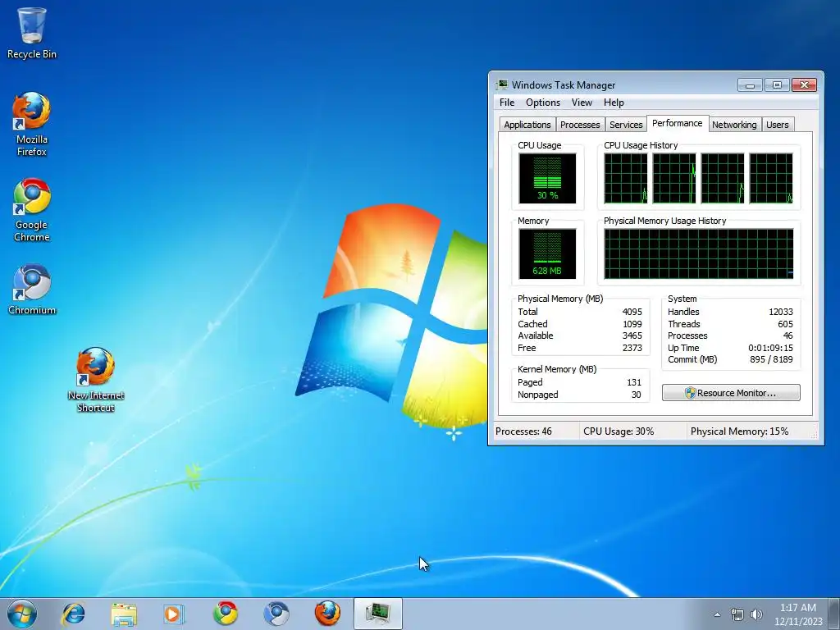The height and width of the screenshot is (630, 840).
Task: Close the Windows Task Manager window
Action: pos(804,84)
